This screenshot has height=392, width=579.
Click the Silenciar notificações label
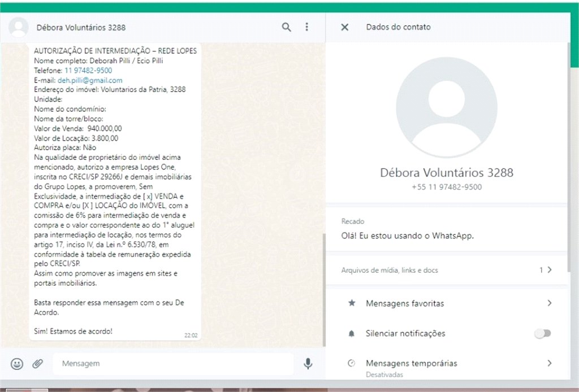(405, 333)
